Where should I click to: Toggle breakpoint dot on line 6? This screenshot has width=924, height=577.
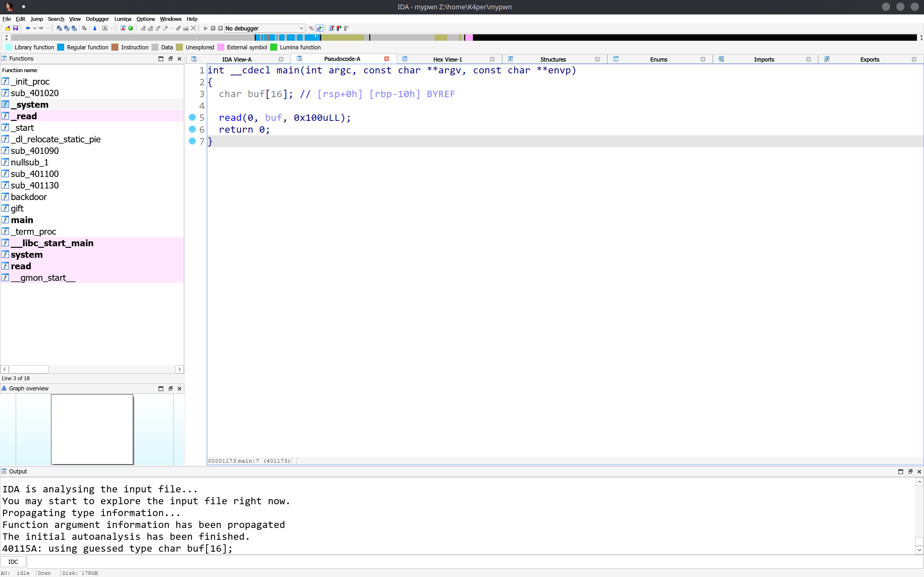pyautogui.click(x=193, y=130)
